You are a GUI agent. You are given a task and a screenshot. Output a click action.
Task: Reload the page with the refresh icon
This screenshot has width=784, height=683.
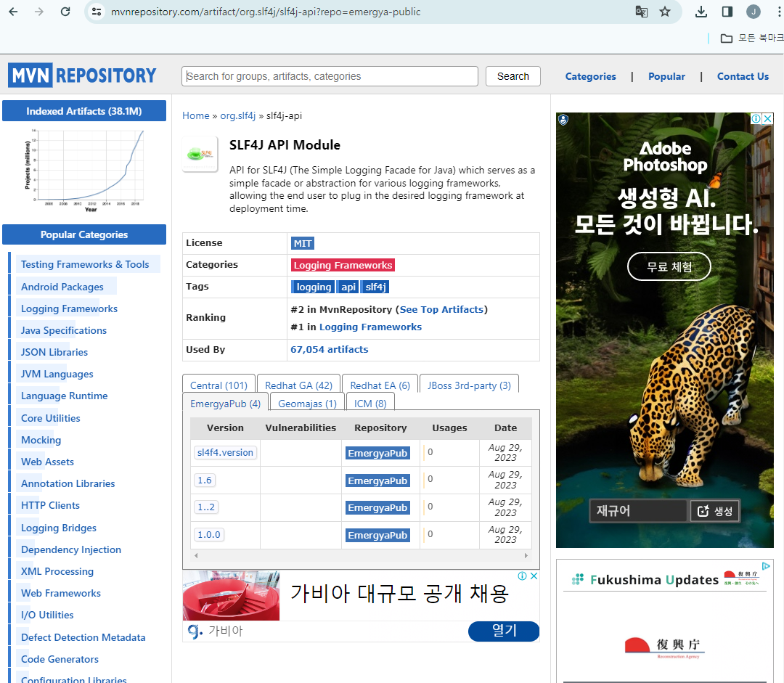[65, 12]
